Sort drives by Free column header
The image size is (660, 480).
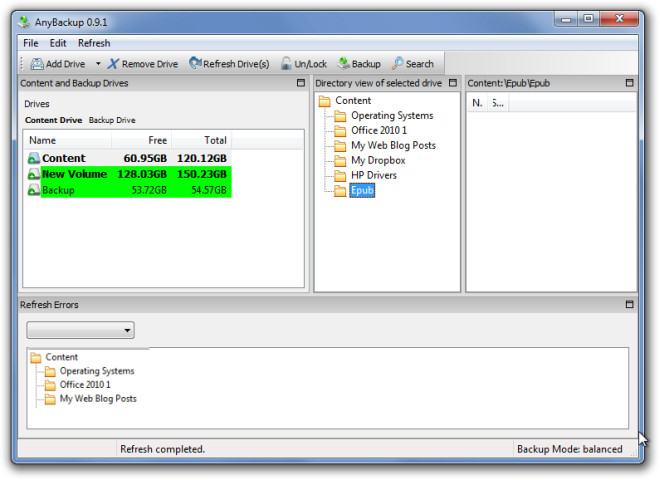coord(141,140)
